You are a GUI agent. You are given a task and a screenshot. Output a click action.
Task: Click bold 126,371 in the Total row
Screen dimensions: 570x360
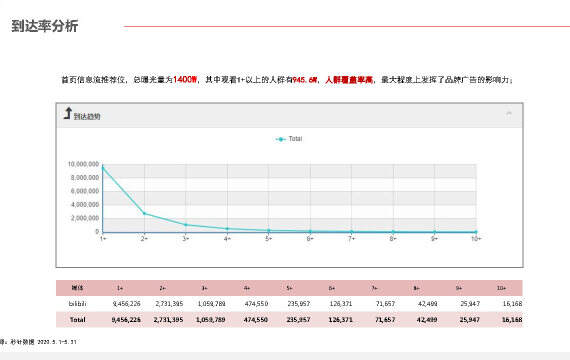tap(341, 320)
